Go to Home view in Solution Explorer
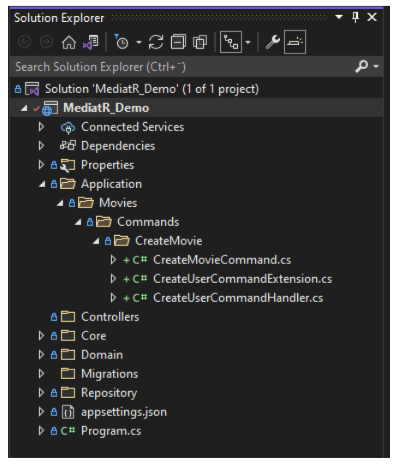This screenshot has width=400, height=466. pos(69,42)
